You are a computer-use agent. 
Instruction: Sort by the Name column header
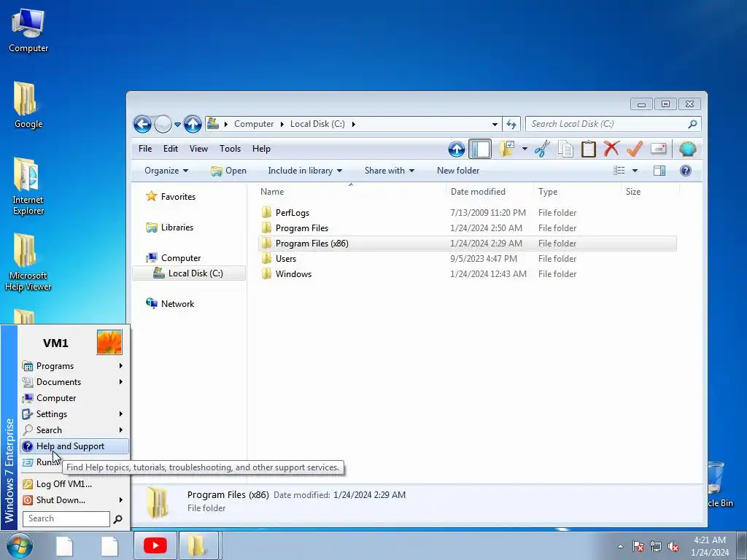[x=272, y=192]
